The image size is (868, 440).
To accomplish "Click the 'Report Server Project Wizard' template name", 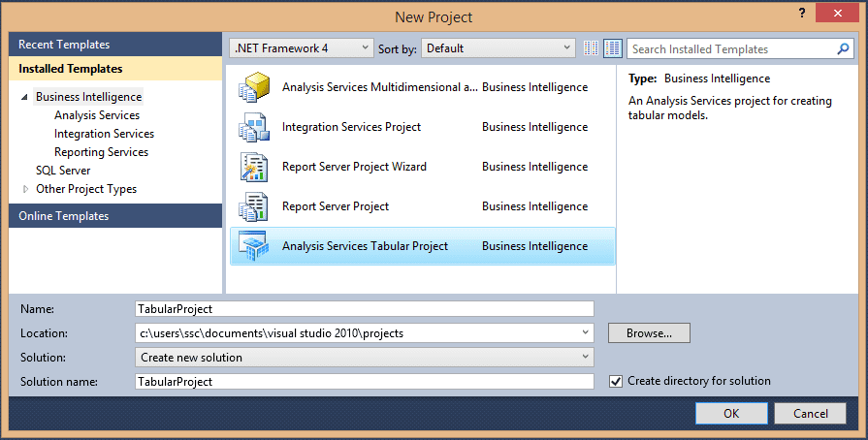I will [x=354, y=167].
